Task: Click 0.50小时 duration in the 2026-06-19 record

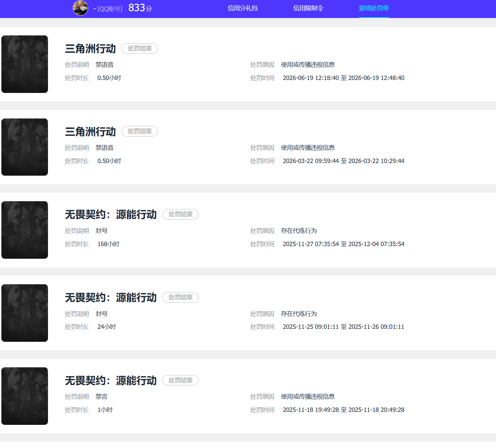Action: point(109,78)
